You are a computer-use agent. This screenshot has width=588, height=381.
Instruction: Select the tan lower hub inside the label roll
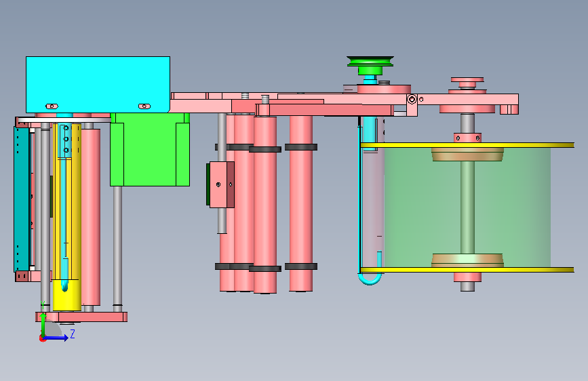[x=467, y=260]
